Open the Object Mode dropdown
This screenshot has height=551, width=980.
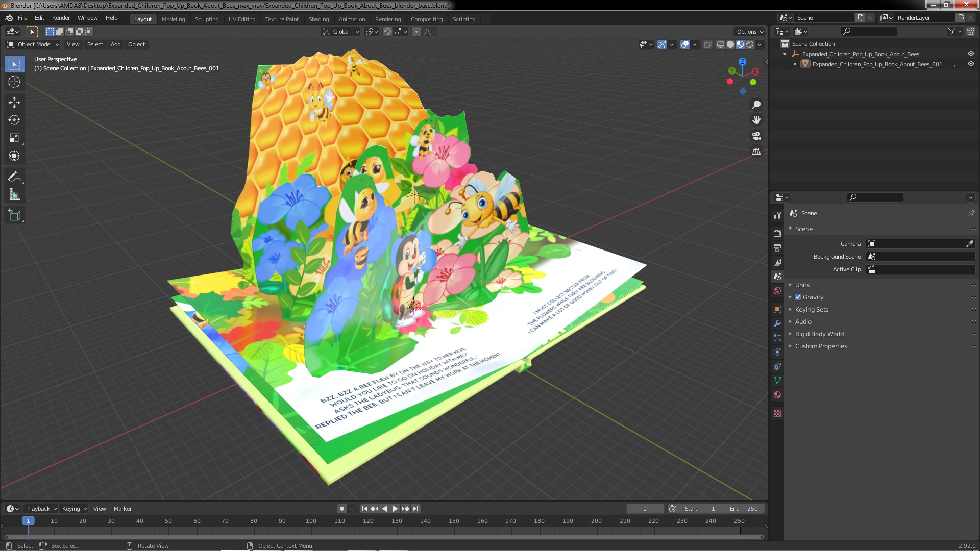pos(33,44)
